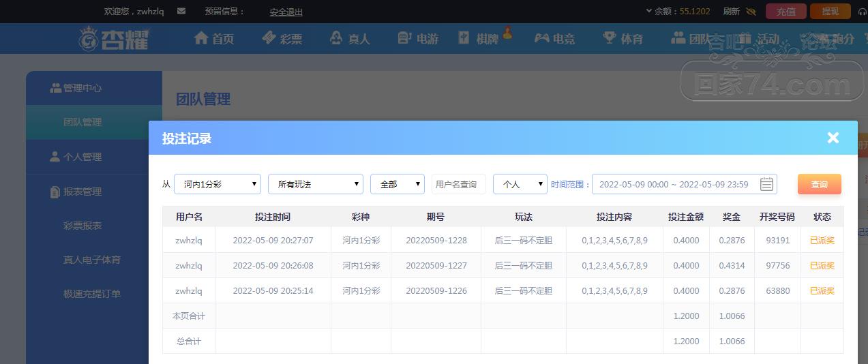Open the 体育 sports menu

pyautogui.click(x=623, y=38)
